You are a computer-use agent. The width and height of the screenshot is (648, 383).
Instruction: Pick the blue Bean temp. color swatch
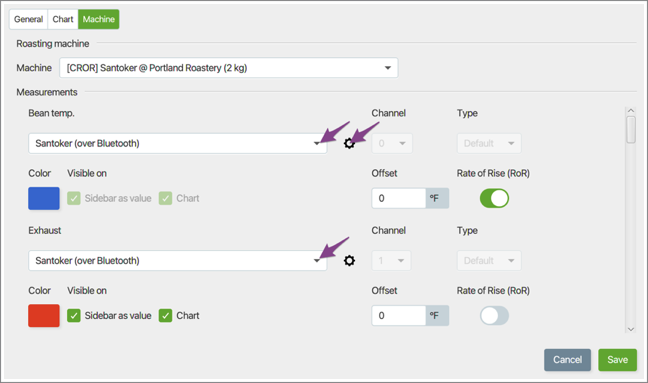pyautogui.click(x=44, y=198)
